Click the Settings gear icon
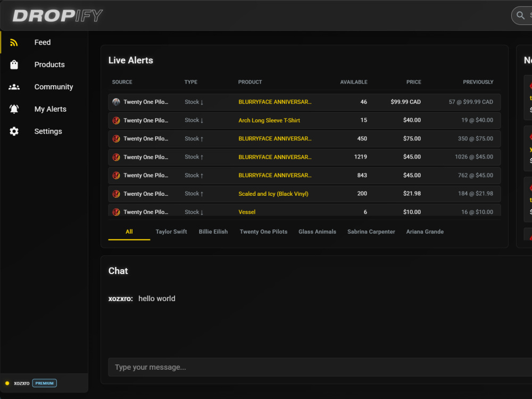Image resolution: width=532 pixels, height=399 pixels. [x=14, y=131]
